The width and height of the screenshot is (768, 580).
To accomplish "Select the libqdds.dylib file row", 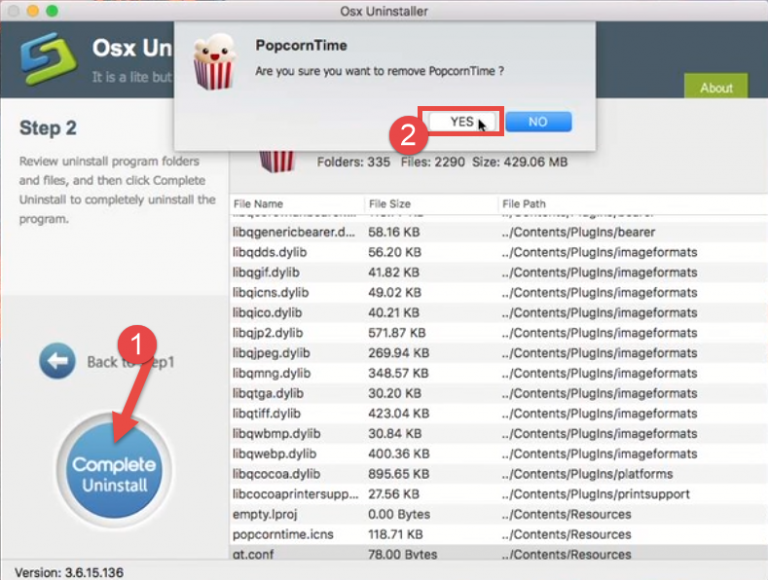I will click(499, 252).
